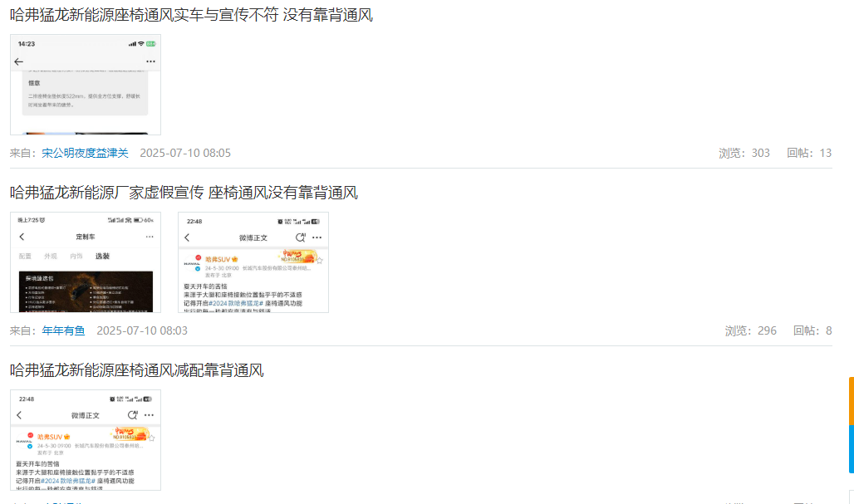Open post titled 哈弗猛龙新能源厂家虚假宣传

(184, 193)
